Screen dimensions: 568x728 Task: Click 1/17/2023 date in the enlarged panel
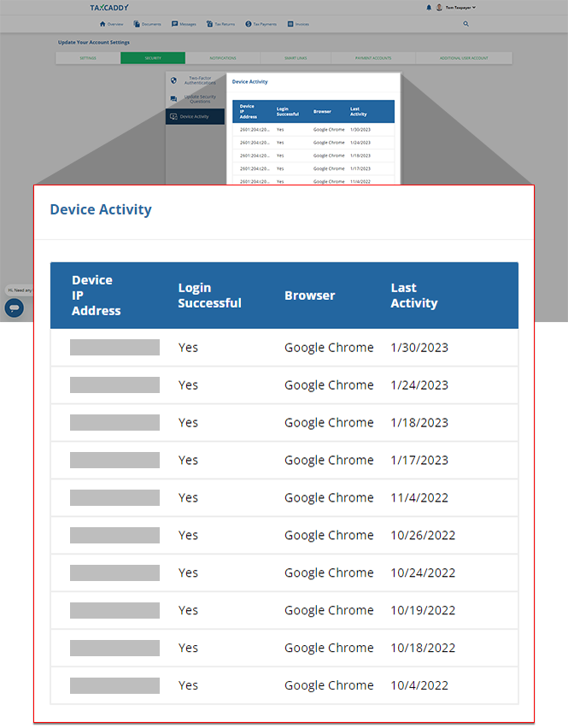click(419, 461)
